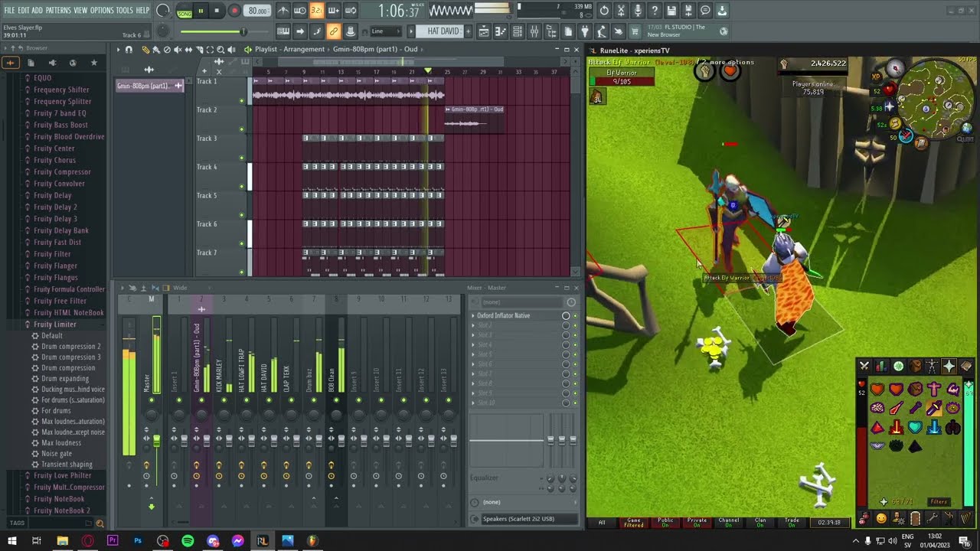This screenshot has height=551, width=980.
Task: Click the render/export icon in toolbar
Action: click(688, 11)
